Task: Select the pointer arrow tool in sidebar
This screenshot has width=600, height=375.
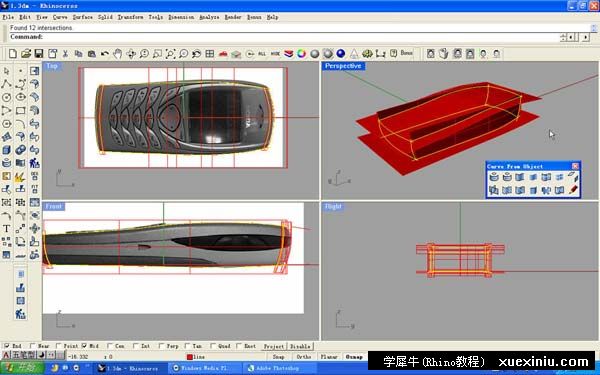Action: coord(7,71)
